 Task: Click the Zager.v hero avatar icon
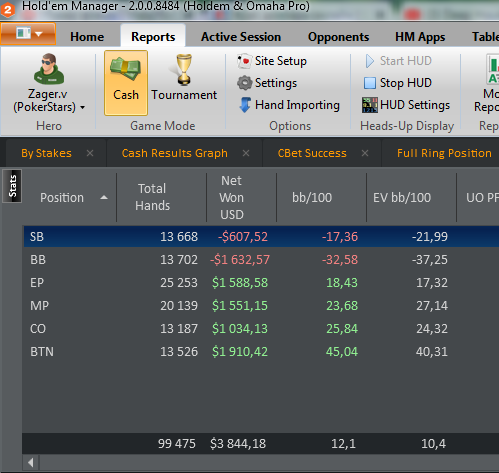49,69
